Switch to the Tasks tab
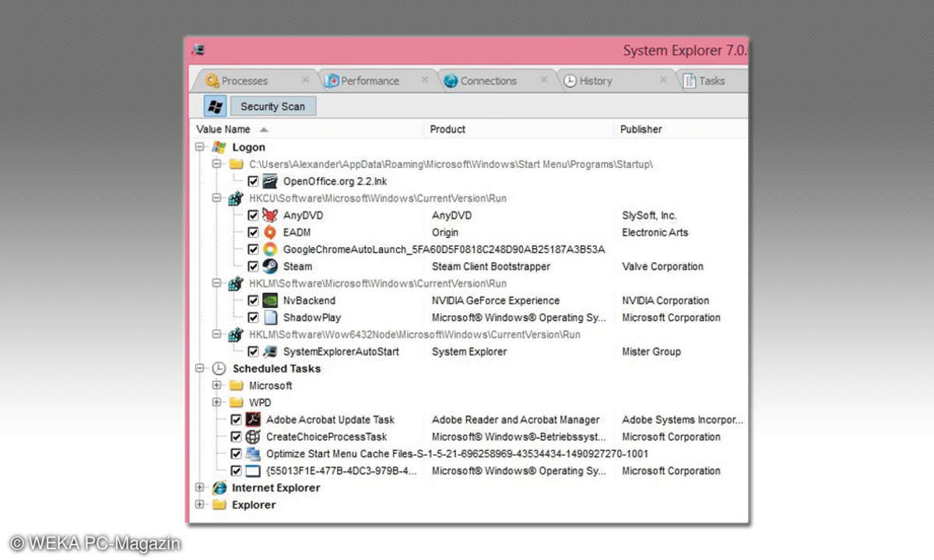 click(x=711, y=81)
